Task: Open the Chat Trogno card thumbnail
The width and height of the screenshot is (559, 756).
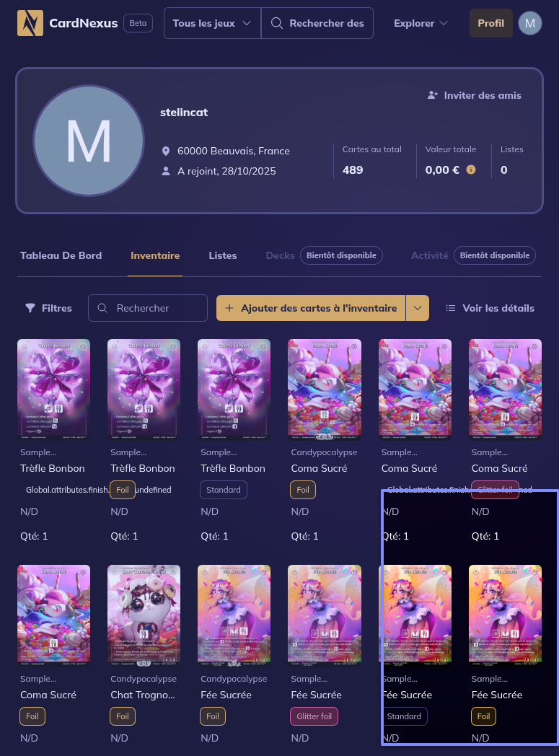Action: [x=144, y=616]
